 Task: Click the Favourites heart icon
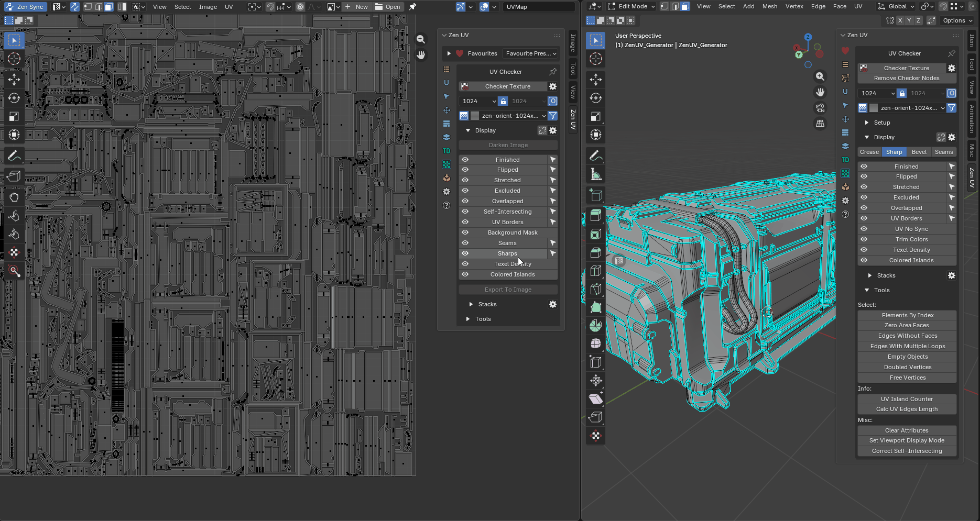460,53
